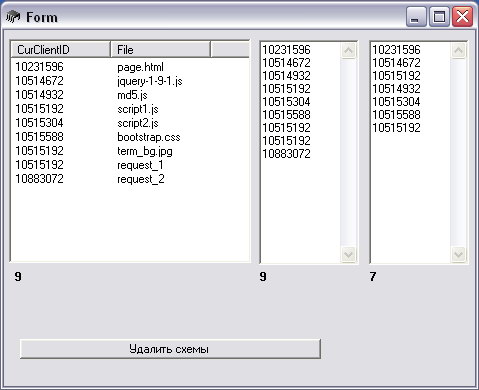Open the Form window system menu icon
This screenshot has height=390, width=479.
13,17
